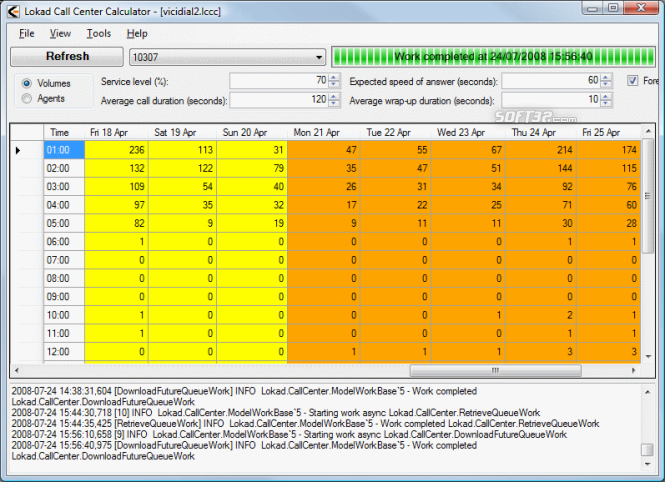The height and width of the screenshot is (482, 665).
Task: Increase Service level with up arrow
Action: pos(334,77)
